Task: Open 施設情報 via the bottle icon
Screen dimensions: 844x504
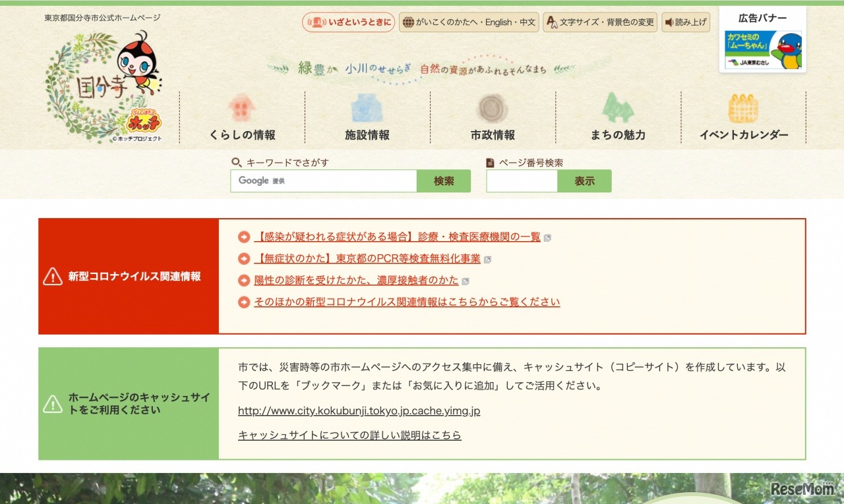Action: tap(367, 107)
